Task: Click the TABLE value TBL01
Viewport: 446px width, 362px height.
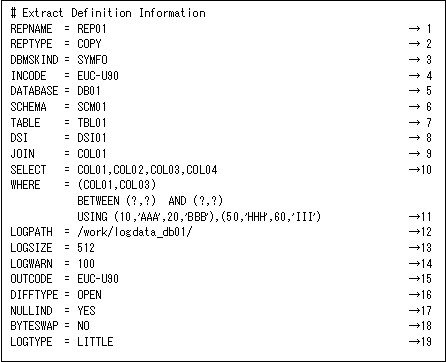Action: point(92,123)
